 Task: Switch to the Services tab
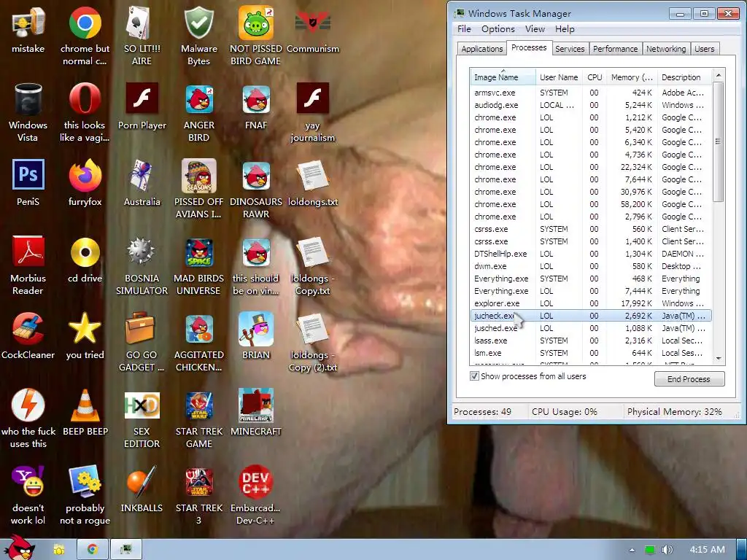coord(570,49)
